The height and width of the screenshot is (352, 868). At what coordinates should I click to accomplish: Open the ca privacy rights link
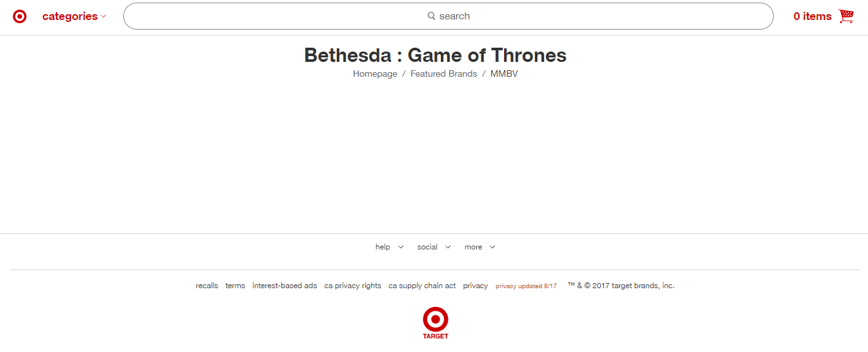coord(352,286)
